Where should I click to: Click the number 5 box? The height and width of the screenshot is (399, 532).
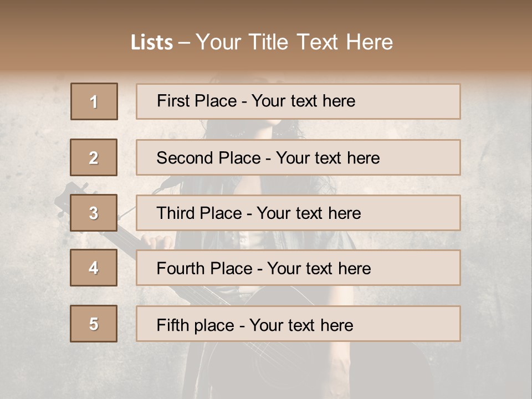(x=94, y=324)
